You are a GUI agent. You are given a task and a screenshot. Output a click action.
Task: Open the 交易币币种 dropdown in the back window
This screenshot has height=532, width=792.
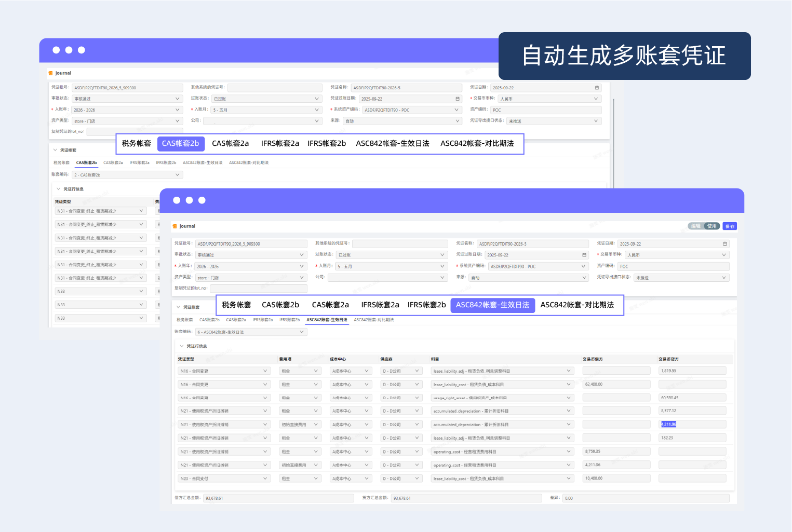(549, 99)
